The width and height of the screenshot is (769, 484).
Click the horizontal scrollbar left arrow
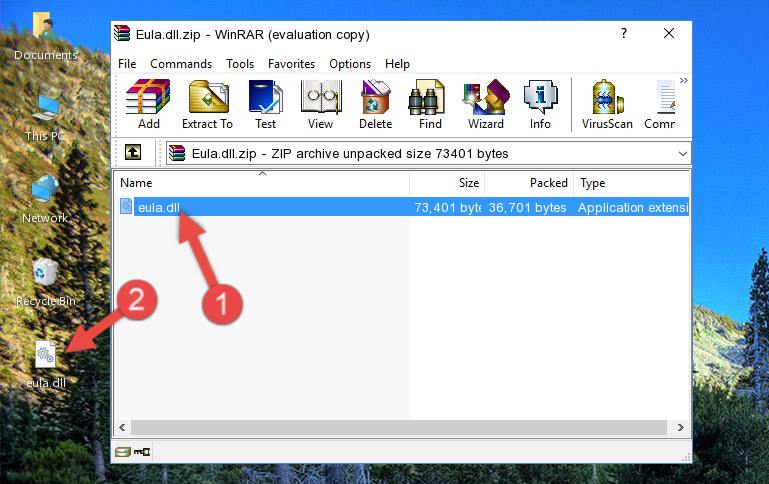tap(123, 427)
